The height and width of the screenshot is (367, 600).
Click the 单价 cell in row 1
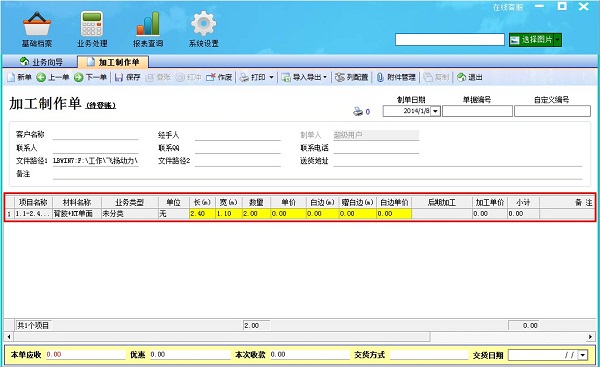click(289, 214)
